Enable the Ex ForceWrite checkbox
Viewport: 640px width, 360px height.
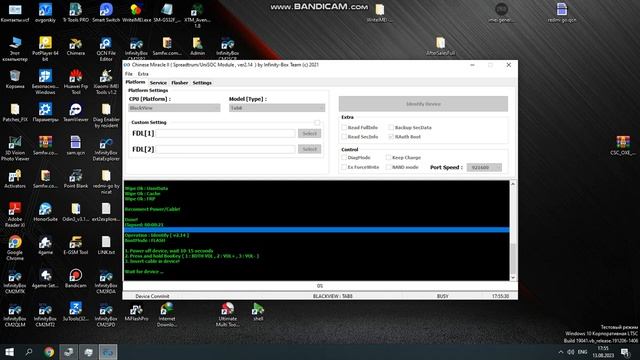[344, 167]
